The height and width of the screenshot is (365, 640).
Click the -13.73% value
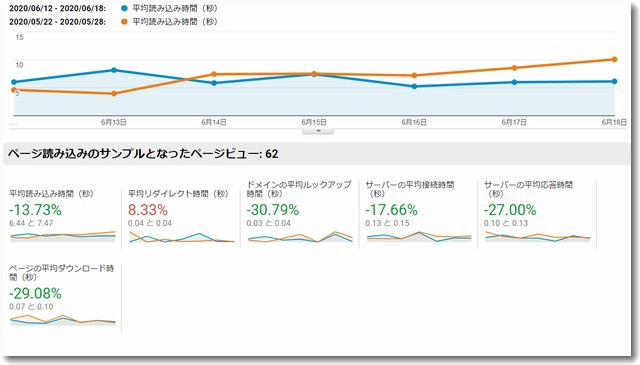(36, 210)
